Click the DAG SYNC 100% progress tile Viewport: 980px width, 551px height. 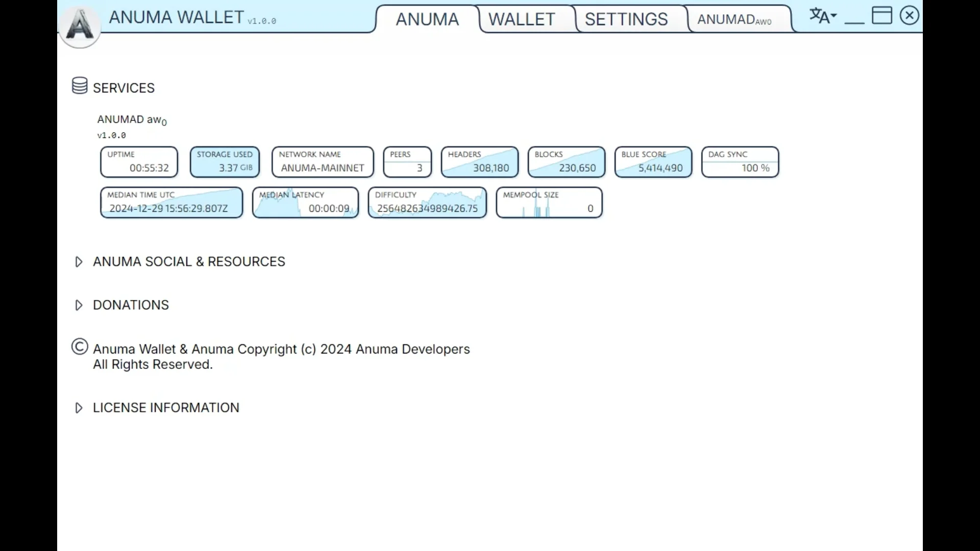pos(740,162)
